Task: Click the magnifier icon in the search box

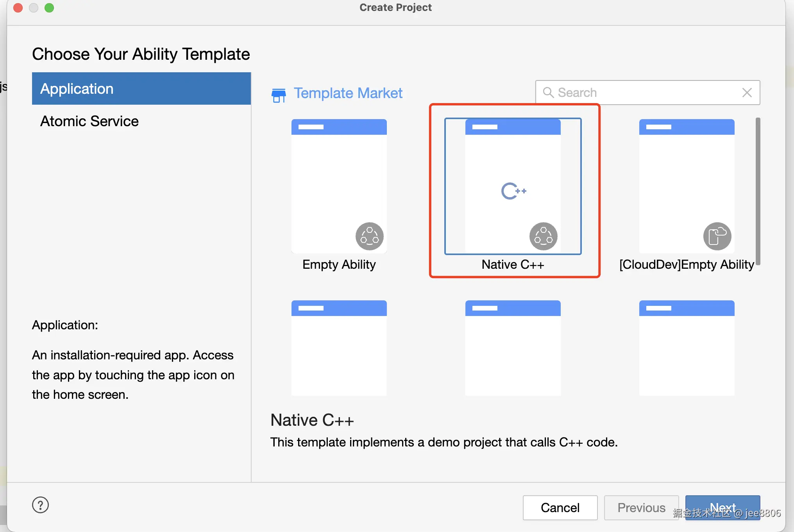Action: [x=548, y=93]
